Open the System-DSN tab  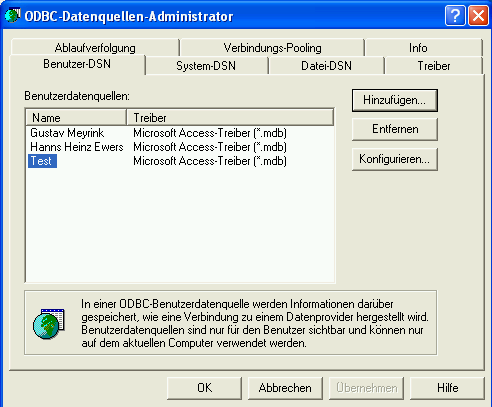[x=206, y=66]
